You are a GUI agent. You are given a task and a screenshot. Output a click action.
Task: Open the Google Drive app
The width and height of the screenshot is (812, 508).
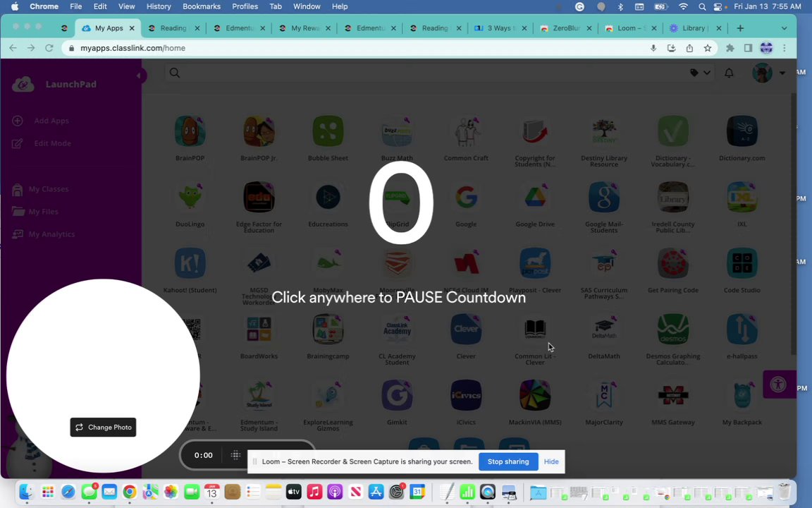[x=535, y=197]
